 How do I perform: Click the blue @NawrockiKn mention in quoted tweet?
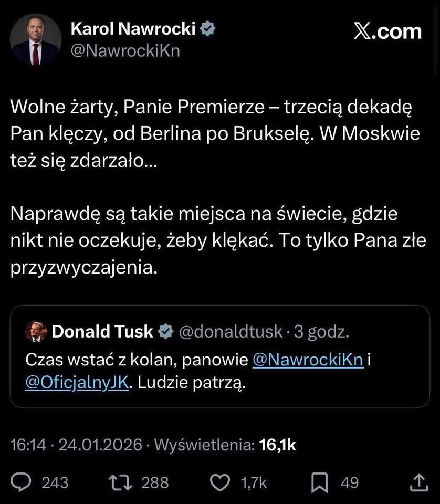tap(308, 360)
